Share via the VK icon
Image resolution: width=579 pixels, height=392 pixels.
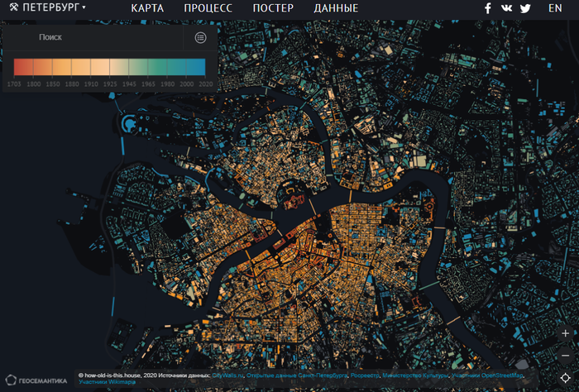pos(507,8)
